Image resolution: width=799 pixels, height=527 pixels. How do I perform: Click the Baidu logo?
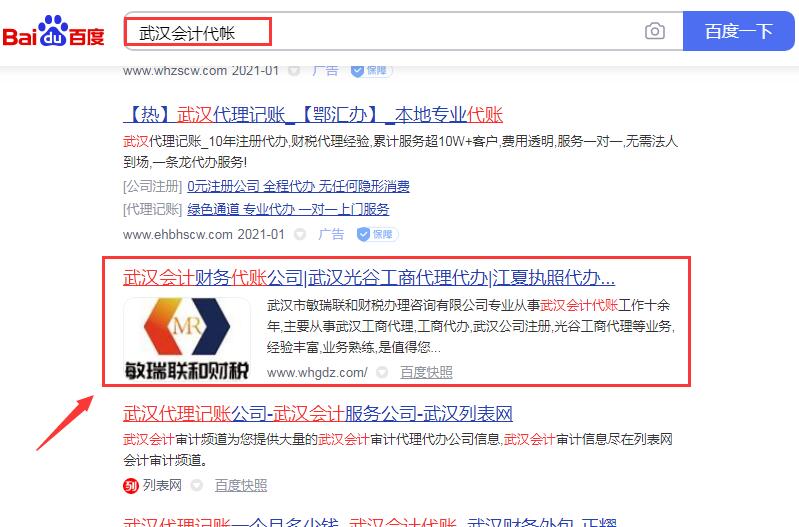click(x=54, y=32)
